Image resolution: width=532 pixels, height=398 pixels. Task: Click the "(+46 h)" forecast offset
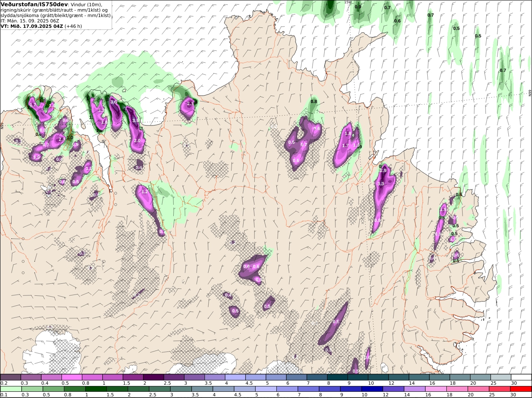click(74, 26)
